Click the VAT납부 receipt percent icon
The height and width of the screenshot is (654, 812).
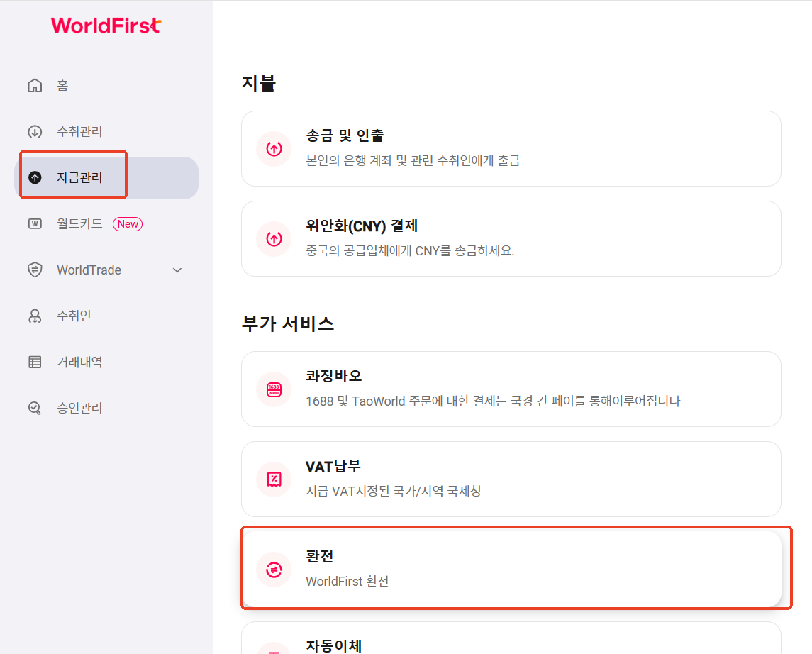tap(274, 480)
